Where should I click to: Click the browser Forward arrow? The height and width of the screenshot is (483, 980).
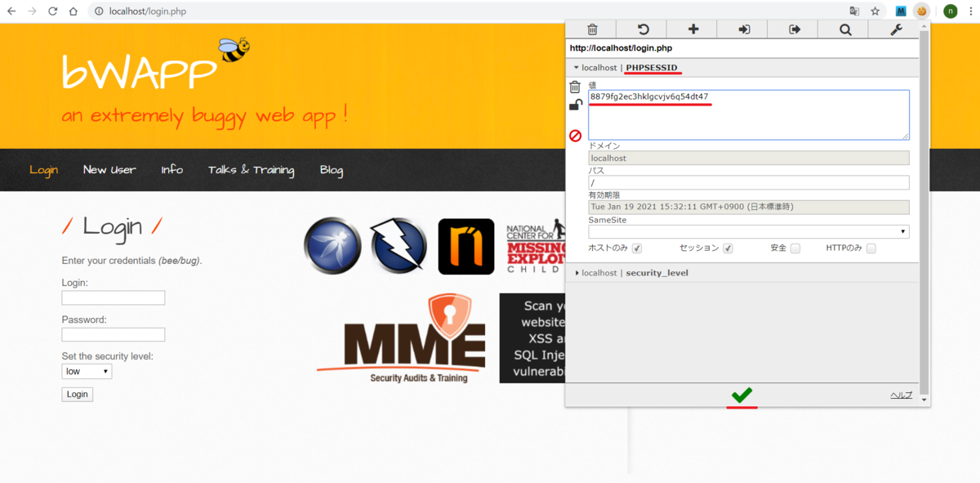point(32,11)
